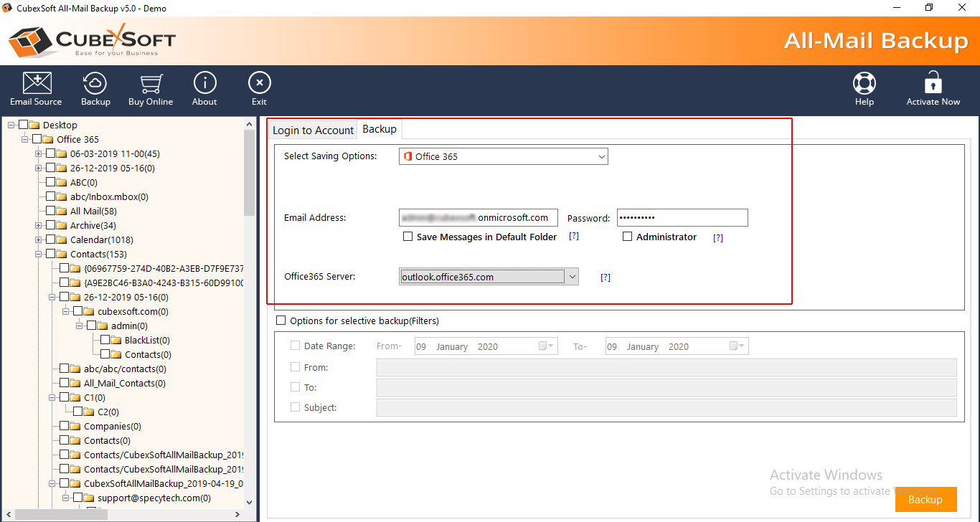Click help link beside Office365 Server
980x522 pixels.
606,277
